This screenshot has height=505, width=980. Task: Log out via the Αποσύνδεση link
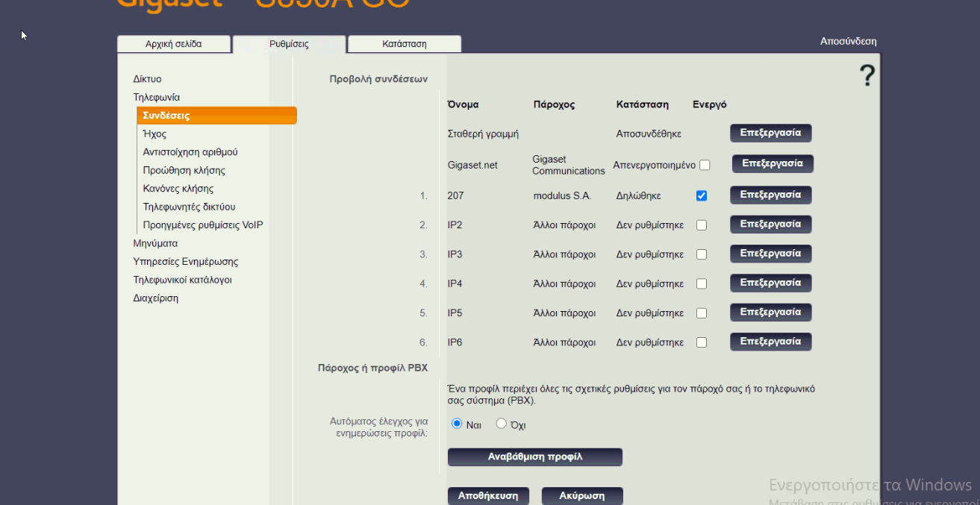[848, 42]
